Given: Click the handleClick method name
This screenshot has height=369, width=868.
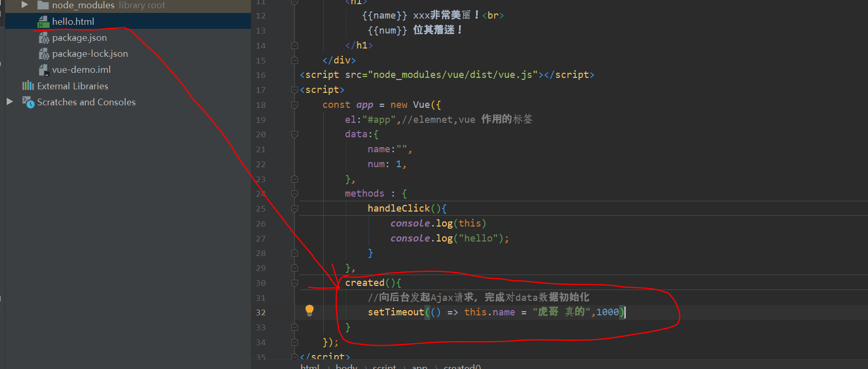Looking at the screenshot, I should coord(399,208).
